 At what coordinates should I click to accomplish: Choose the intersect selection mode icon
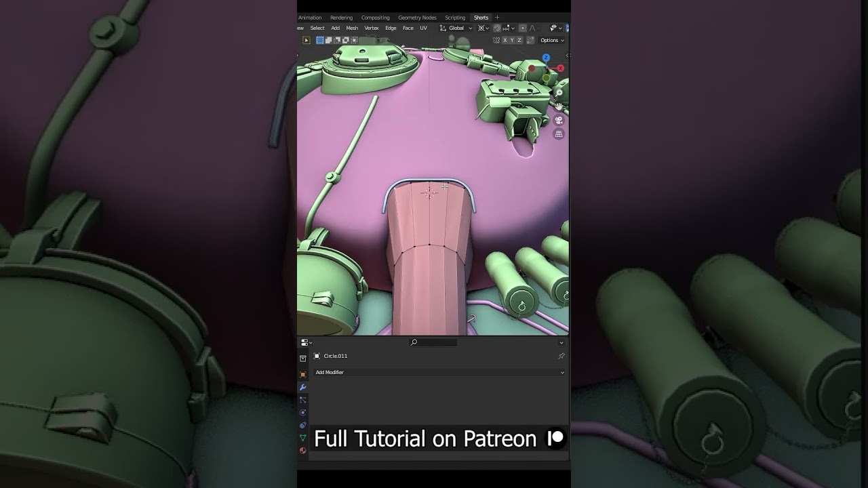[x=353, y=40]
